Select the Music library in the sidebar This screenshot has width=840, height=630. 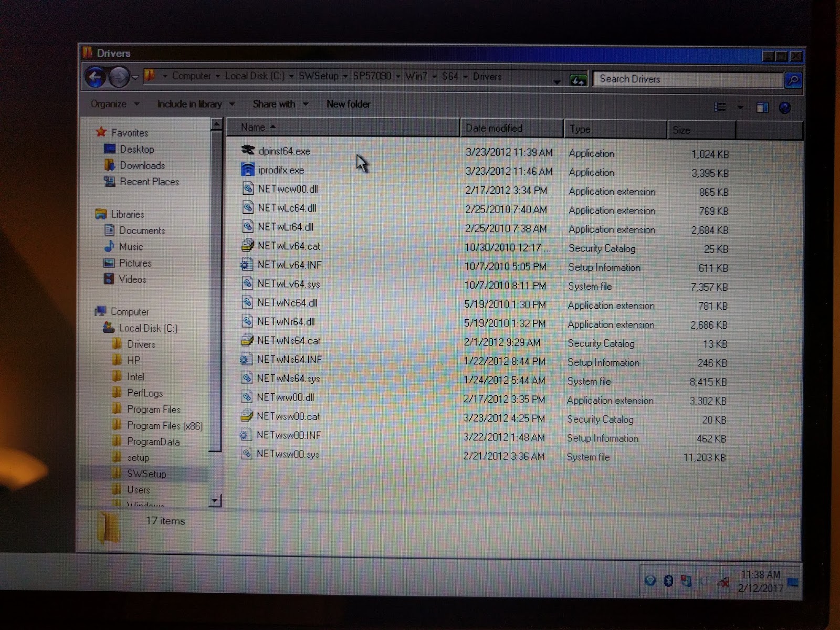tap(131, 247)
